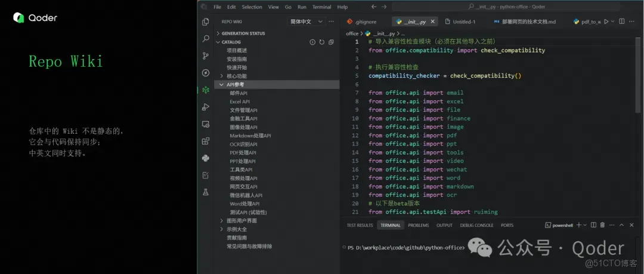644x274 pixels.
Task: Open the Python icon in activity bar
Action: pos(206,158)
